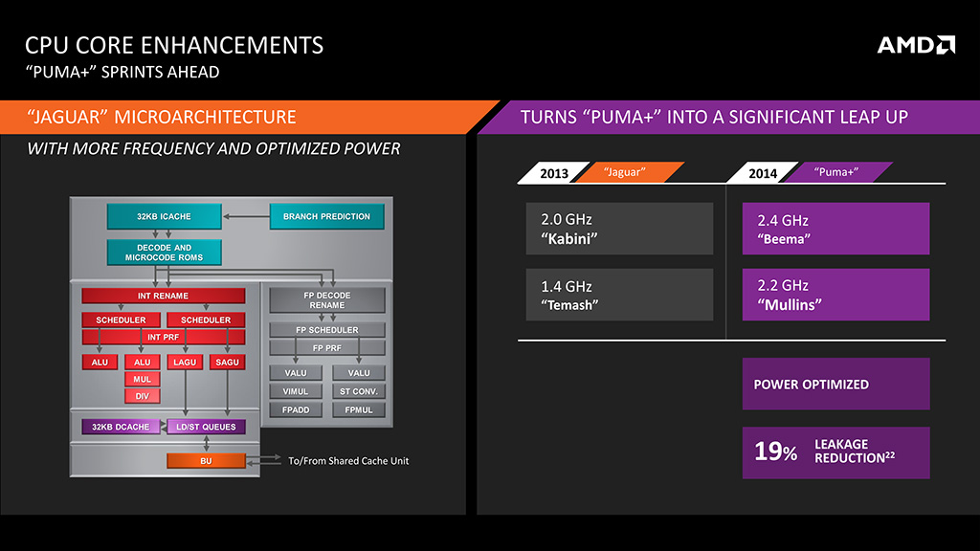Select the 32KB ICACHE block
The width and height of the screenshot is (980, 551).
tap(164, 216)
